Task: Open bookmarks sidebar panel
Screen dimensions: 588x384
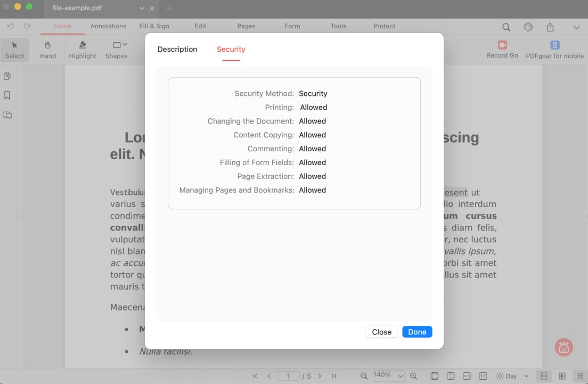Action: [x=7, y=95]
